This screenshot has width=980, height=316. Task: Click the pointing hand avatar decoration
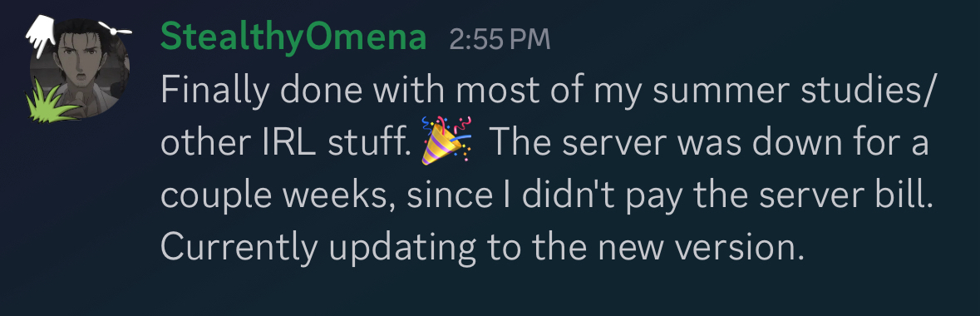[42, 37]
